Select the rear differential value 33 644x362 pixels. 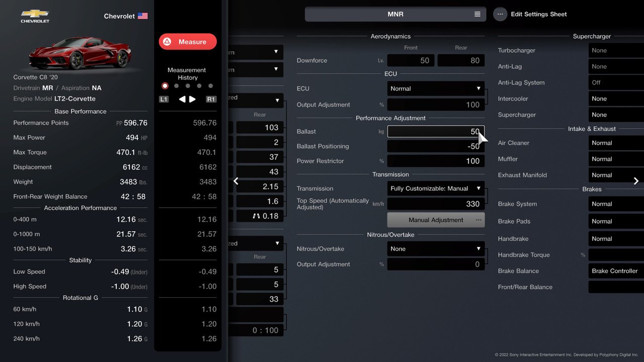point(260,299)
